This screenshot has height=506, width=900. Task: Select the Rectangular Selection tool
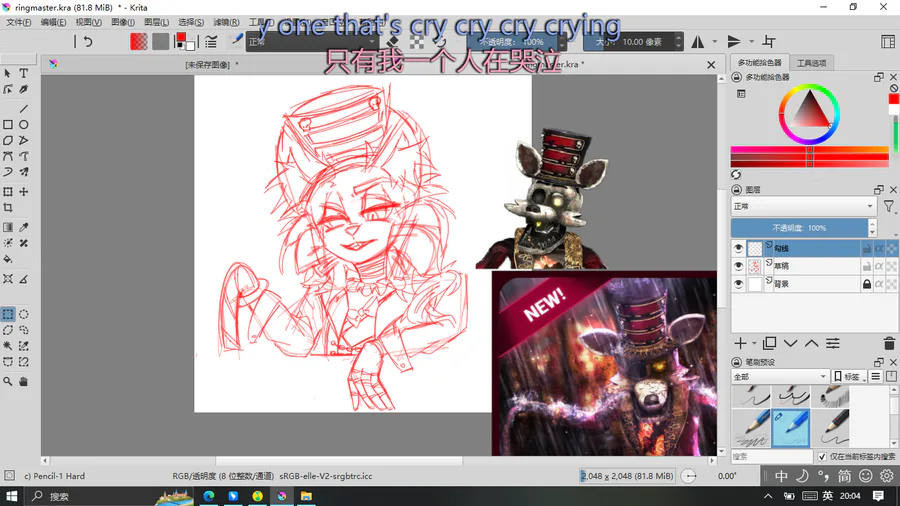tap(7, 314)
